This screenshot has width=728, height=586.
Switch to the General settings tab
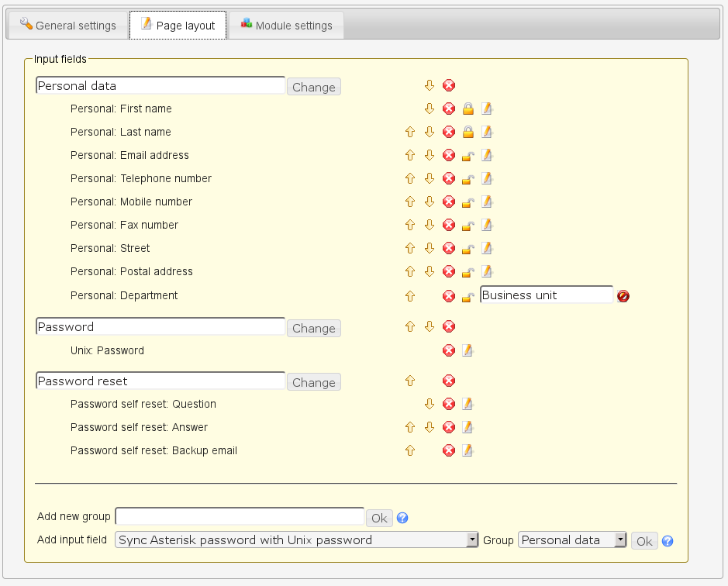pyautogui.click(x=67, y=26)
